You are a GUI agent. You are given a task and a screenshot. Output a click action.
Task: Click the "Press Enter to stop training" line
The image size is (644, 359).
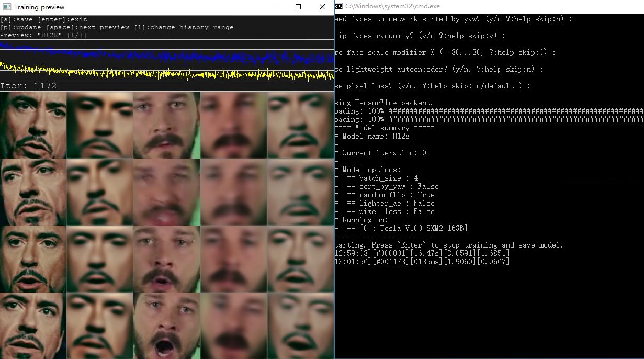click(449, 245)
